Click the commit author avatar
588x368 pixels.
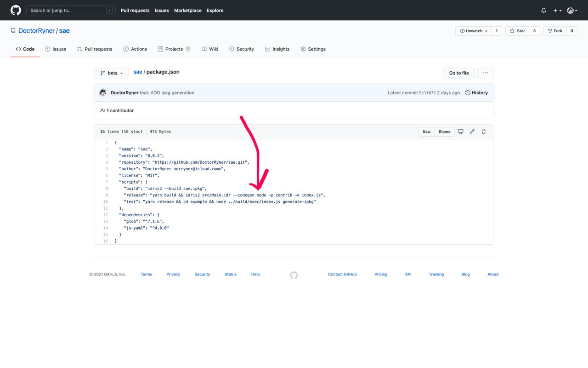coord(103,92)
